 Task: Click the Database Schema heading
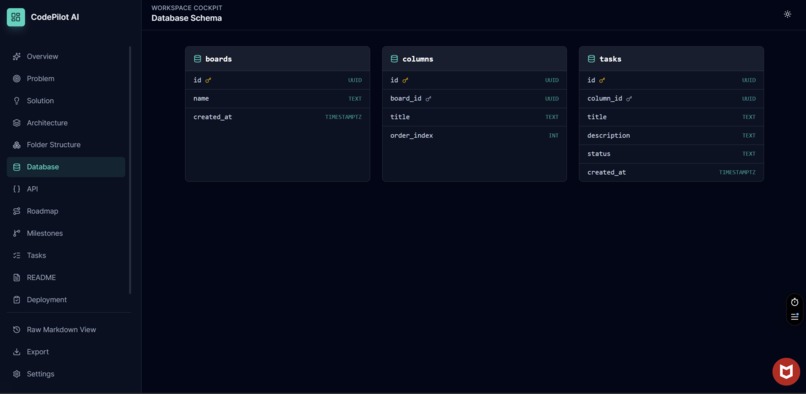coord(187,18)
